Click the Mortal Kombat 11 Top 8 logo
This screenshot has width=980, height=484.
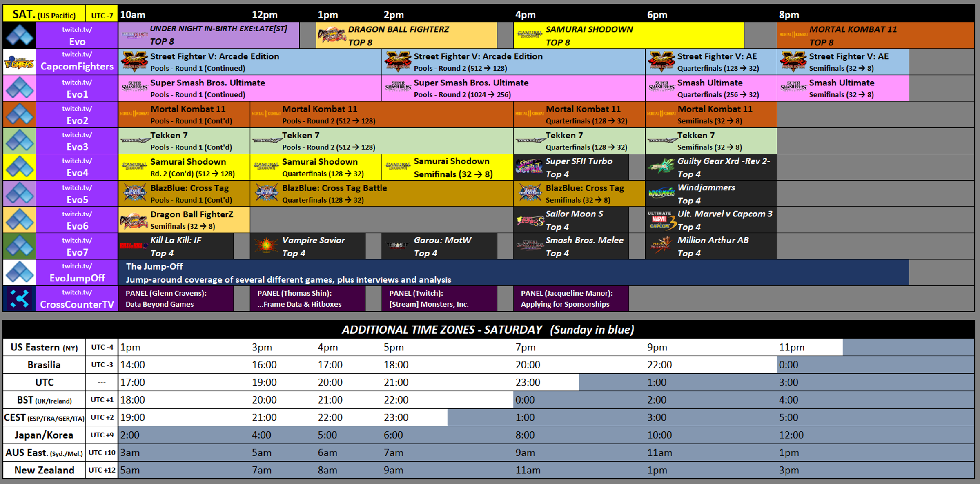point(793,34)
